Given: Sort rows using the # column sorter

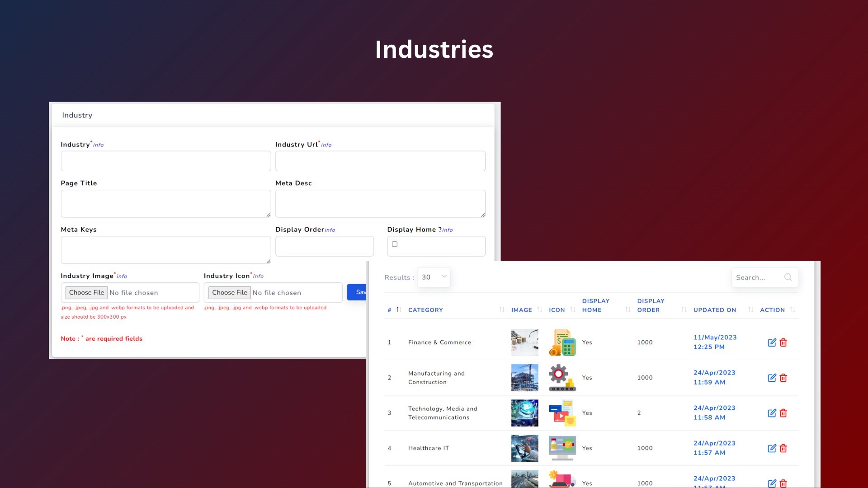Looking at the screenshot, I should click(398, 310).
